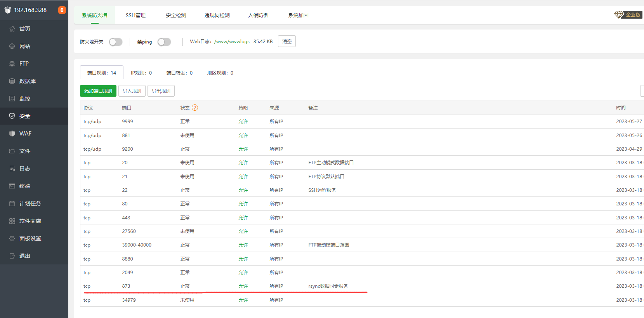This screenshot has height=318, width=644.
Task: Open the 入侵防御 tab
Action: point(258,15)
